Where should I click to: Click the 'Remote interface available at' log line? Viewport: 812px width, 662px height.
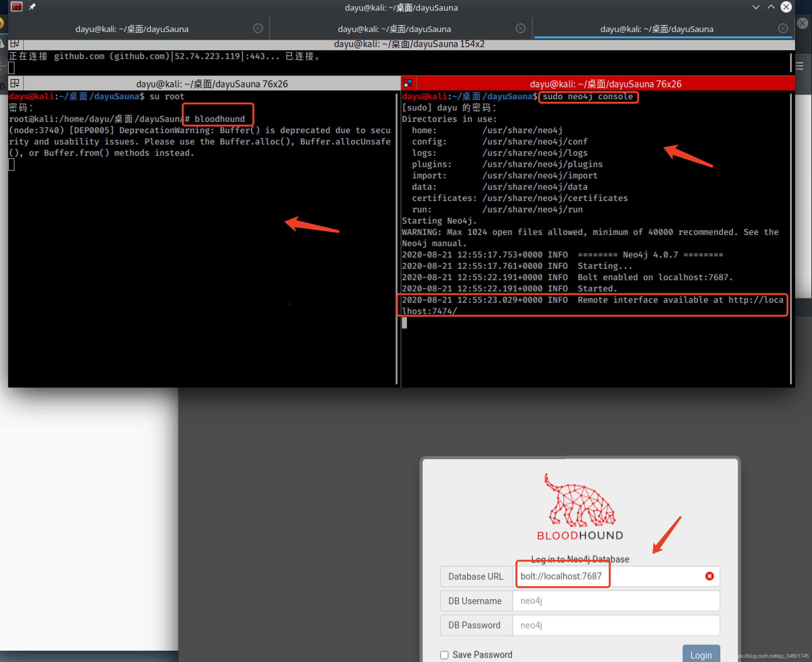593,306
